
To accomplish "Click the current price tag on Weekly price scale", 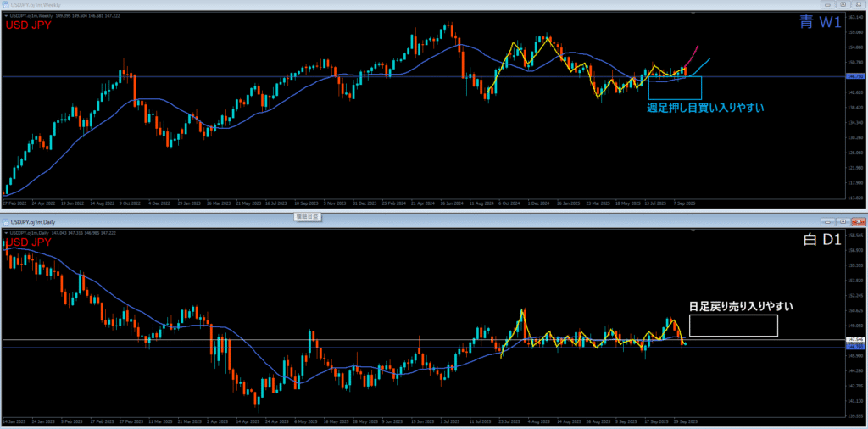I will [854, 76].
